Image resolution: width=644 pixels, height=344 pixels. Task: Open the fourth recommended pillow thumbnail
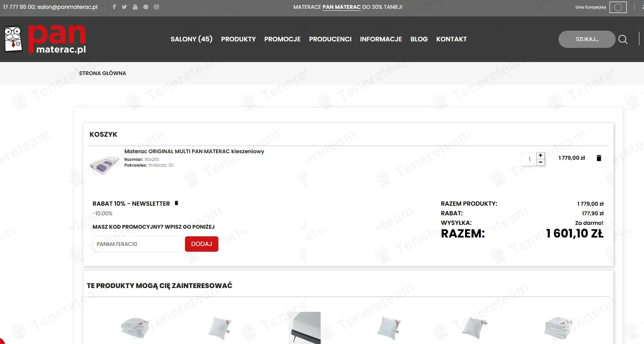389,328
